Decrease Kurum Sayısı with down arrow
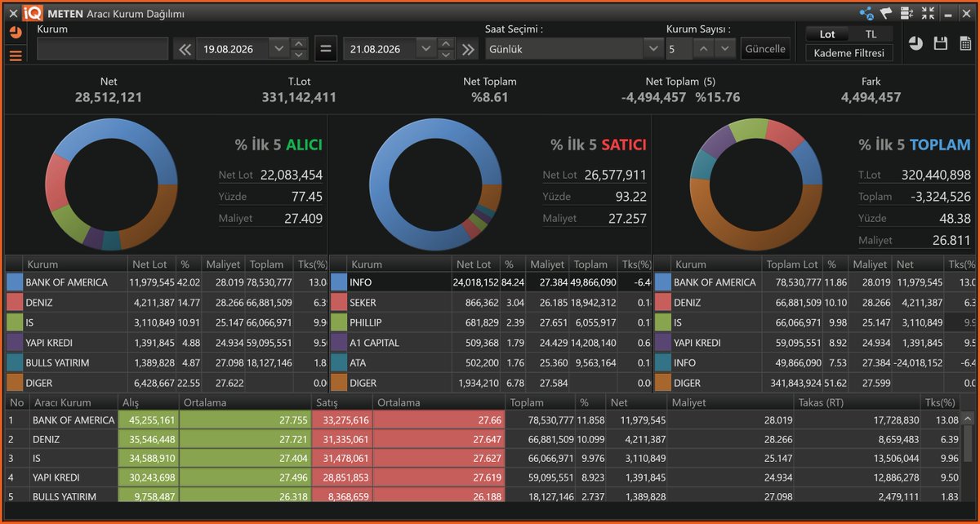980x524 pixels. tap(725, 49)
